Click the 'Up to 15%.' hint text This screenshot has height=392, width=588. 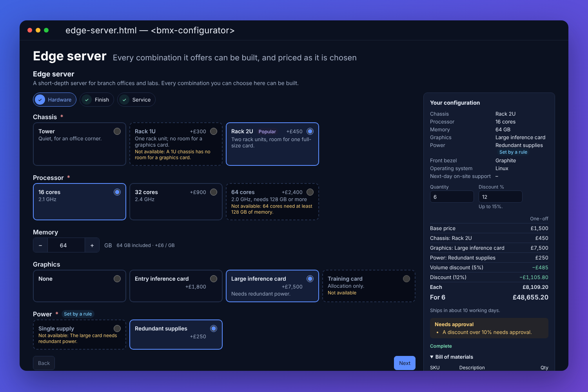pyautogui.click(x=490, y=207)
